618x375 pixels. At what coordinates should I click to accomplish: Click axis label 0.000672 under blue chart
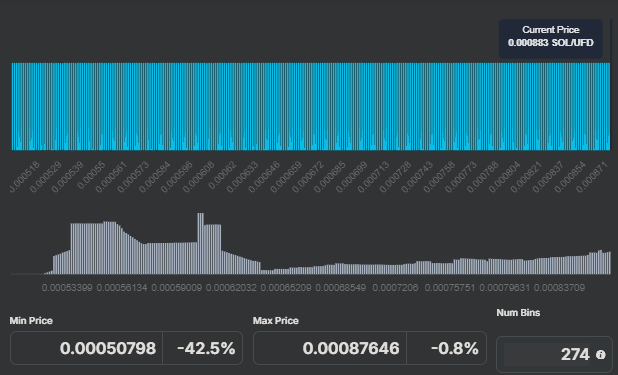click(308, 177)
